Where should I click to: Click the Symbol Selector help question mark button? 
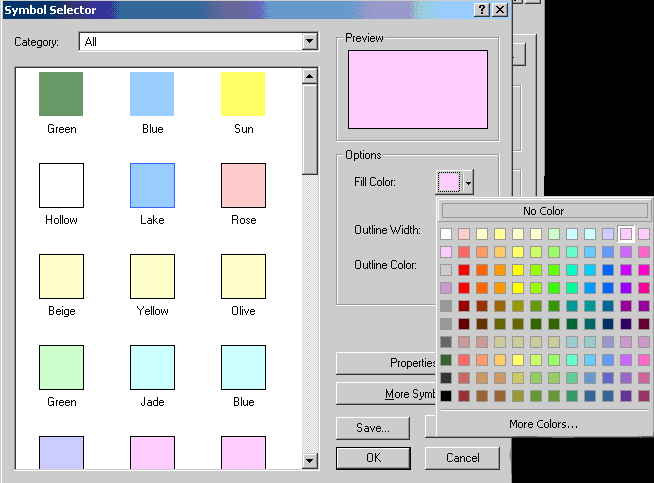(x=482, y=10)
